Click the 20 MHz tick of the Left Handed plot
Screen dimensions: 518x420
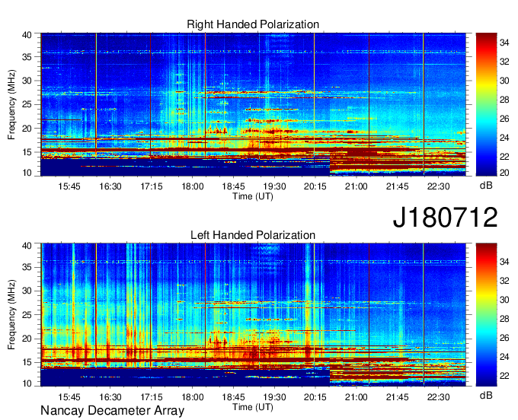coord(27,339)
